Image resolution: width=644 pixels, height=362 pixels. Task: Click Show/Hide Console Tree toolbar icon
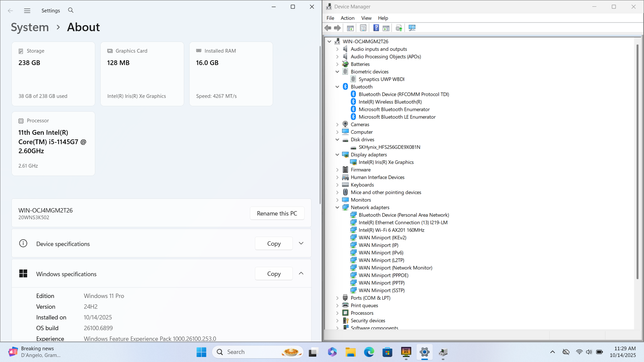350,28
